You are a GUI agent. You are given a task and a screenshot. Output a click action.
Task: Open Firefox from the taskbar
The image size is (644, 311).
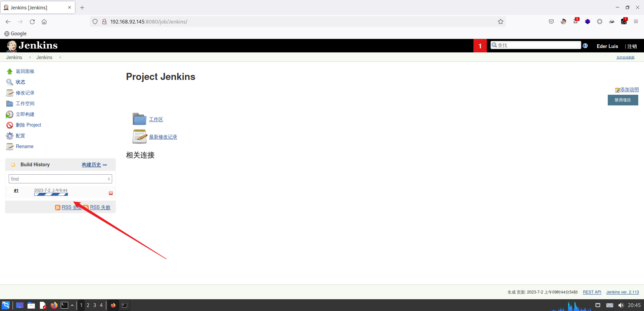click(54, 305)
